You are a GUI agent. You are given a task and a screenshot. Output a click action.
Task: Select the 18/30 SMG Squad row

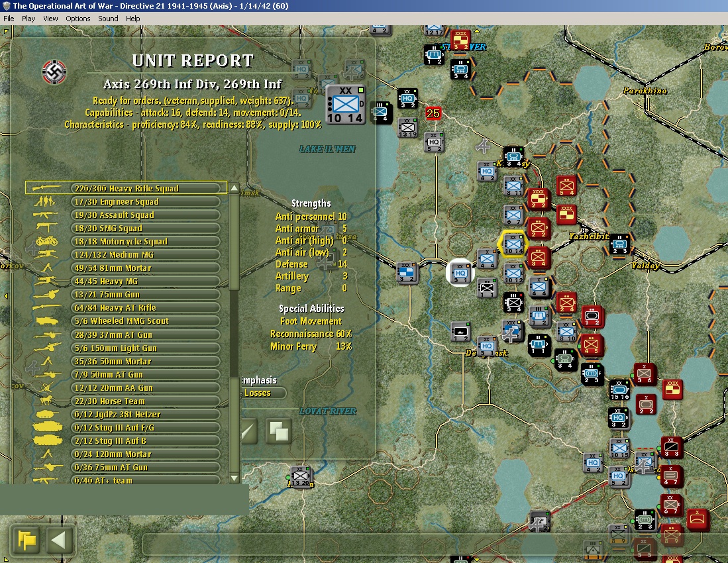click(145, 228)
